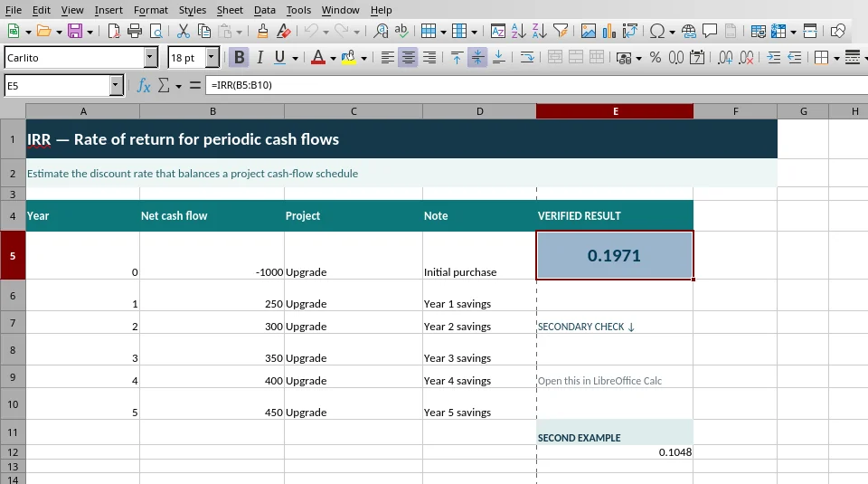Format cell as date

click(x=697, y=58)
